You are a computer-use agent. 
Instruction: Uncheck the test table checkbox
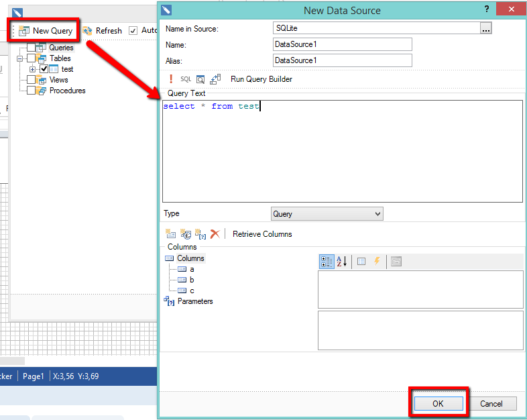click(44, 69)
